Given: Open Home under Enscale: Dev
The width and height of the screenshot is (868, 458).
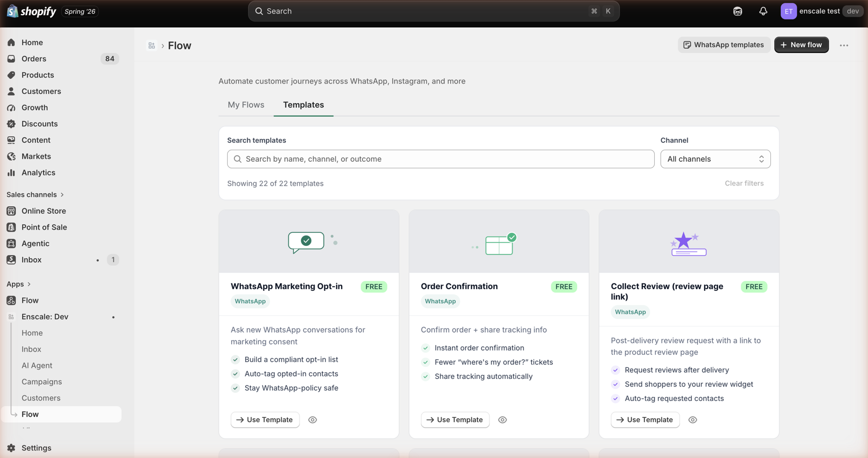Looking at the screenshot, I should click(32, 333).
